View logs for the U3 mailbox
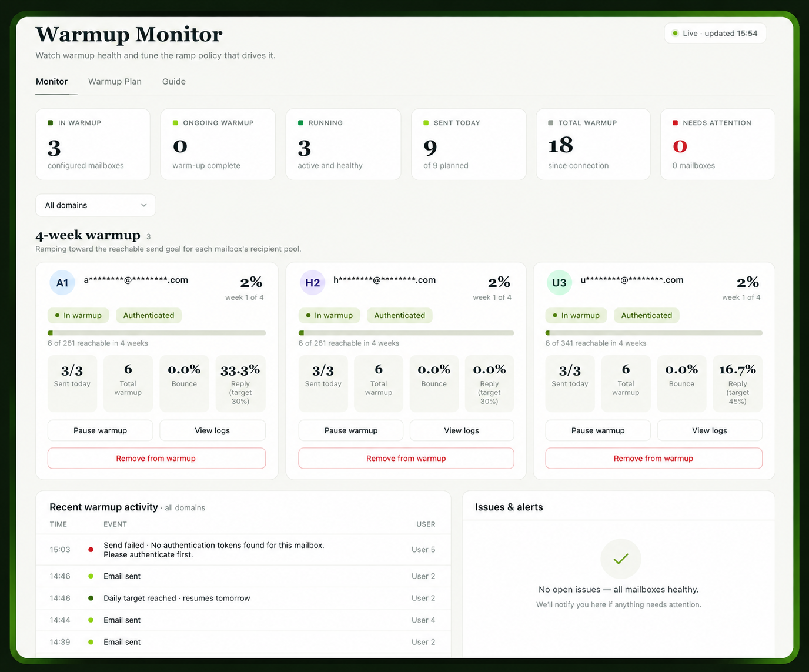The width and height of the screenshot is (809, 672). [x=710, y=430]
